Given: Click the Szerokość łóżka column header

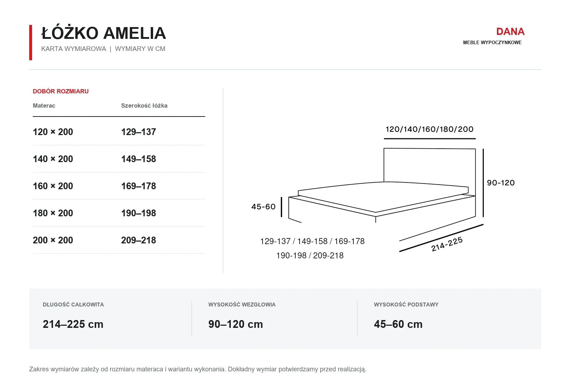Looking at the screenshot, I should [x=144, y=105].
